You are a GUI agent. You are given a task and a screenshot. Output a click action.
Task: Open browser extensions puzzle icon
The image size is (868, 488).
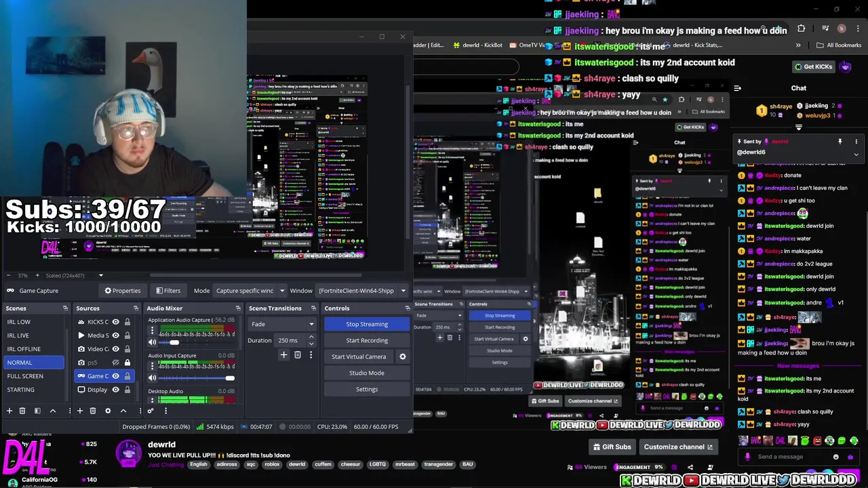tap(801, 28)
